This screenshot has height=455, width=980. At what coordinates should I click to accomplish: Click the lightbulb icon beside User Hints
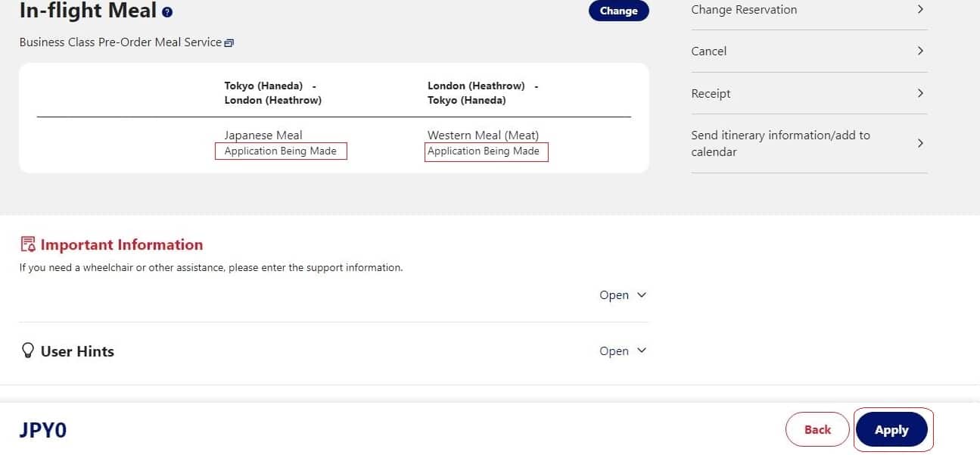coord(28,351)
